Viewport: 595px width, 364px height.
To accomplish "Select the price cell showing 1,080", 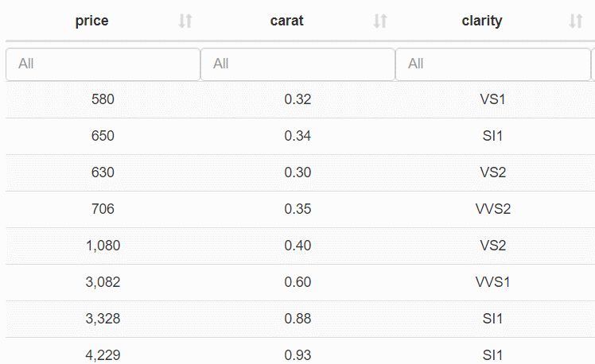I will pyautogui.click(x=103, y=246).
